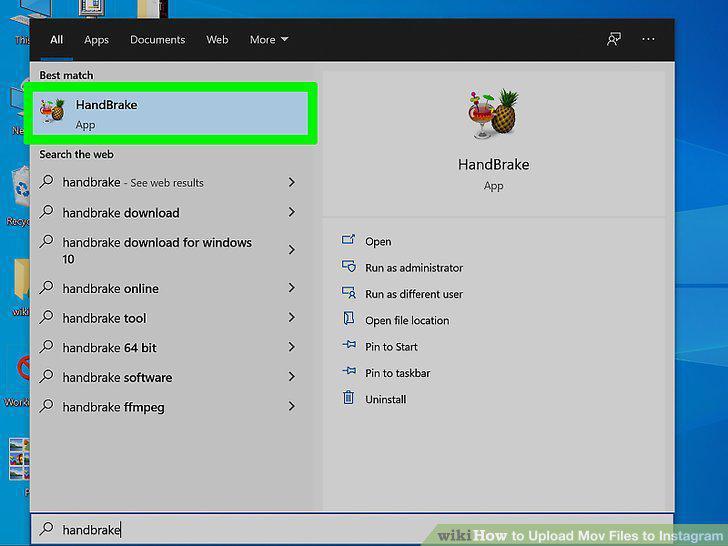Open 'handbrake - See web results' suggestion
The height and width of the screenshot is (546, 728).
click(170, 182)
